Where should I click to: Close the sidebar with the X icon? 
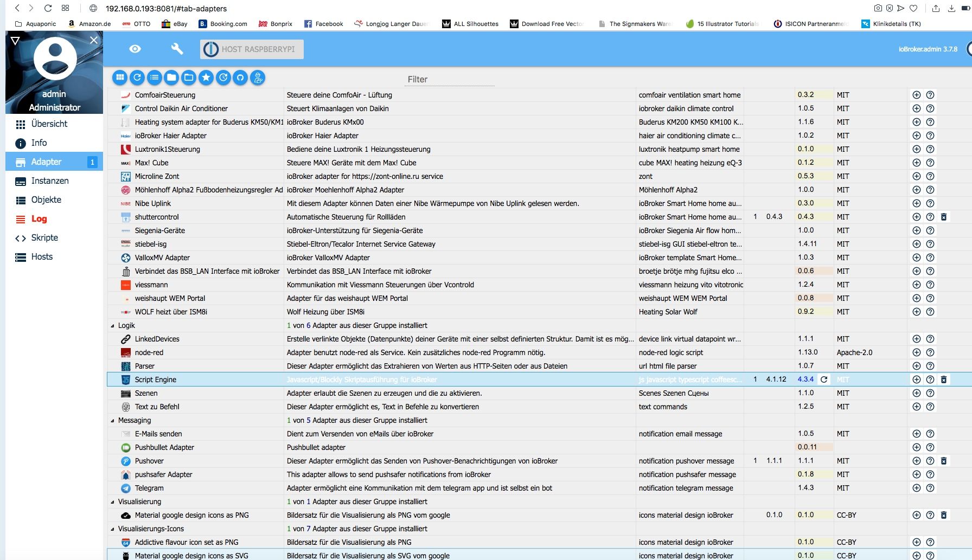tap(94, 40)
